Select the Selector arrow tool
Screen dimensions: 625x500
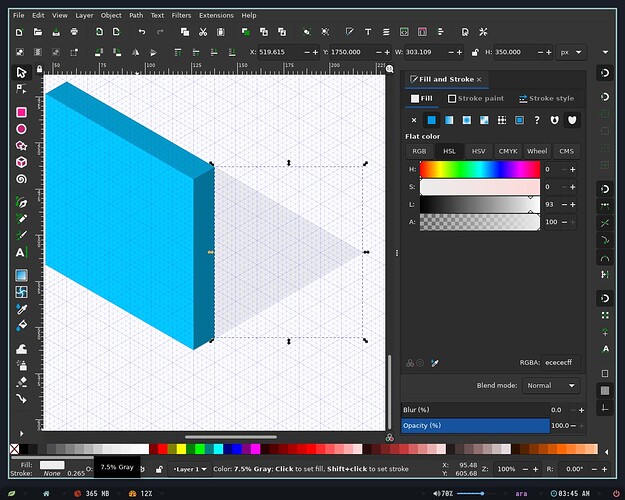[21, 73]
